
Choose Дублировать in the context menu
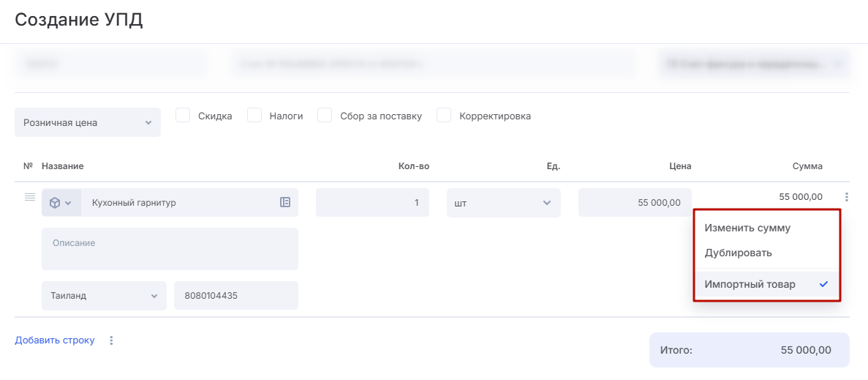[x=738, y=253]
